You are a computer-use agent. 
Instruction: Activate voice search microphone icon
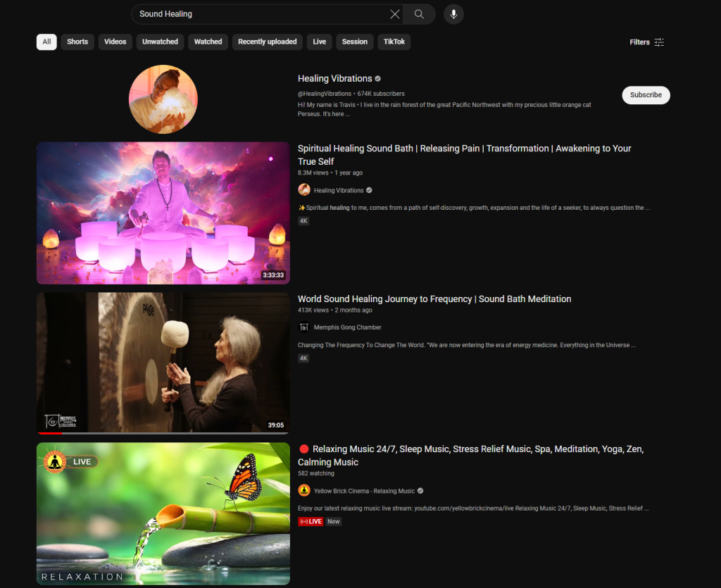(x=453, y=14)
